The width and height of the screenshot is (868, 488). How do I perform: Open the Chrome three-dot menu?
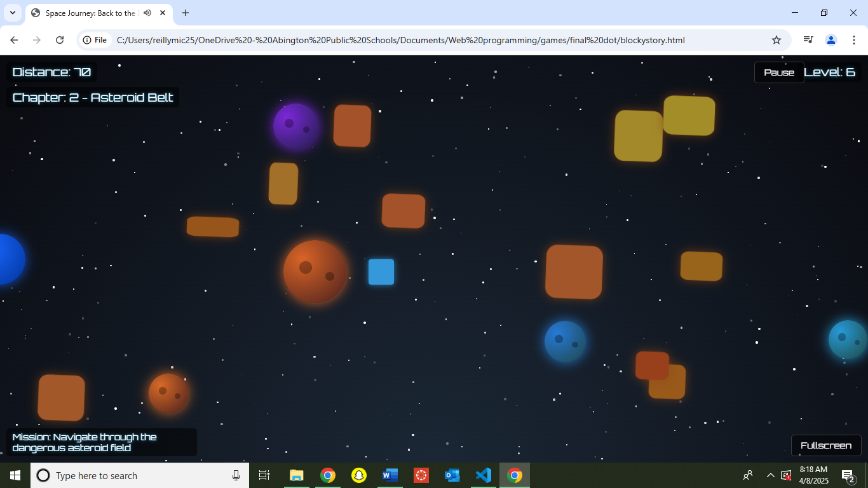click(854, 40)
